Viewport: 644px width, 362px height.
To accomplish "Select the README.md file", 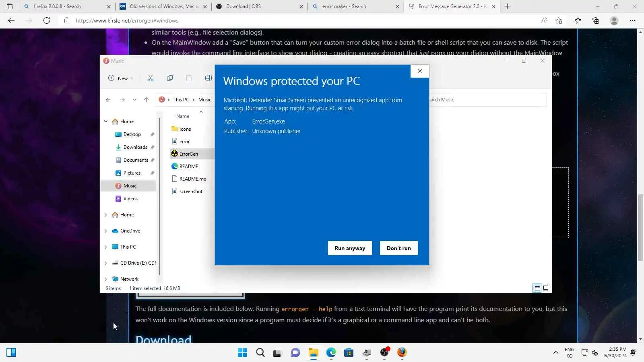I will coord(192,179).
